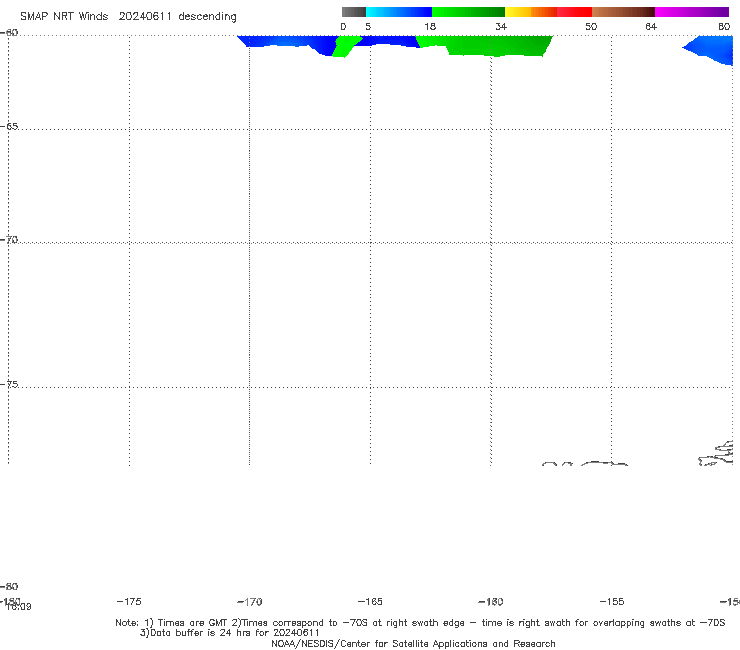Select the red segment of the color bar
This screenshot has width=740, height=650.
point(574,12)
